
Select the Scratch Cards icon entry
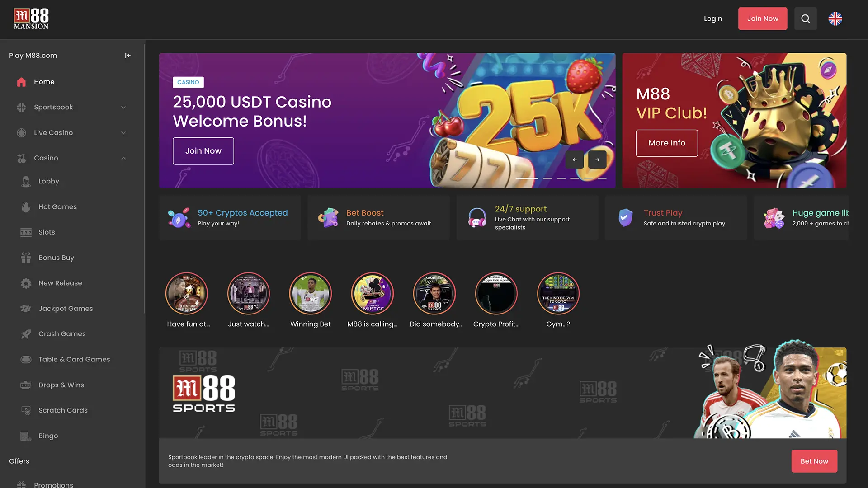pos(26,410)
